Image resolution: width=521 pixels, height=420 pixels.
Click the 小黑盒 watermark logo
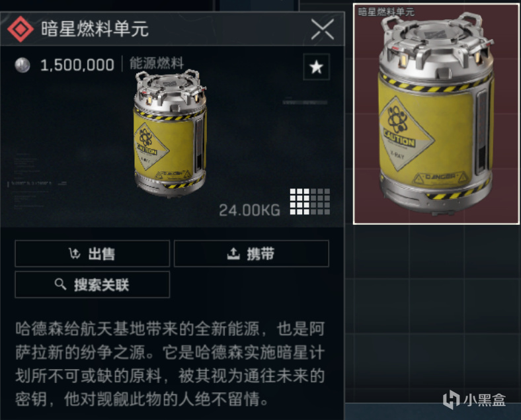coord(474,399)
